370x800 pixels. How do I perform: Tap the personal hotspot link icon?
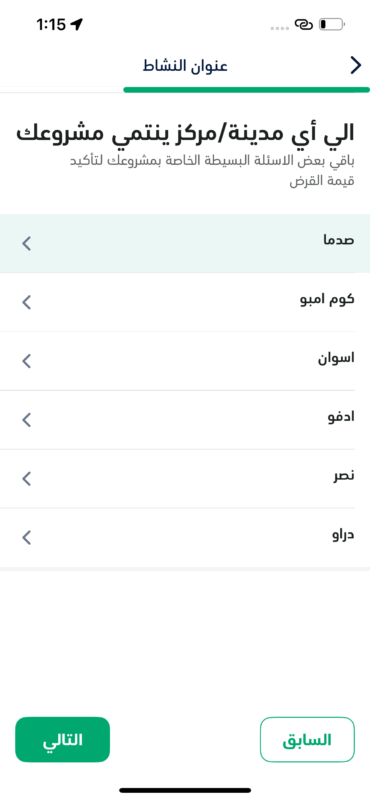(303, 24)
